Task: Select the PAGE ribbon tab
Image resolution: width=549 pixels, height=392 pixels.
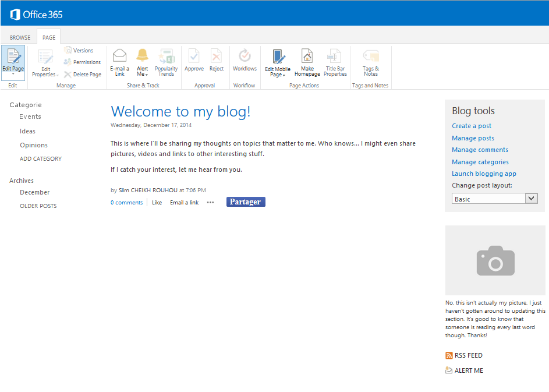Action: click(x=49, y=37)
